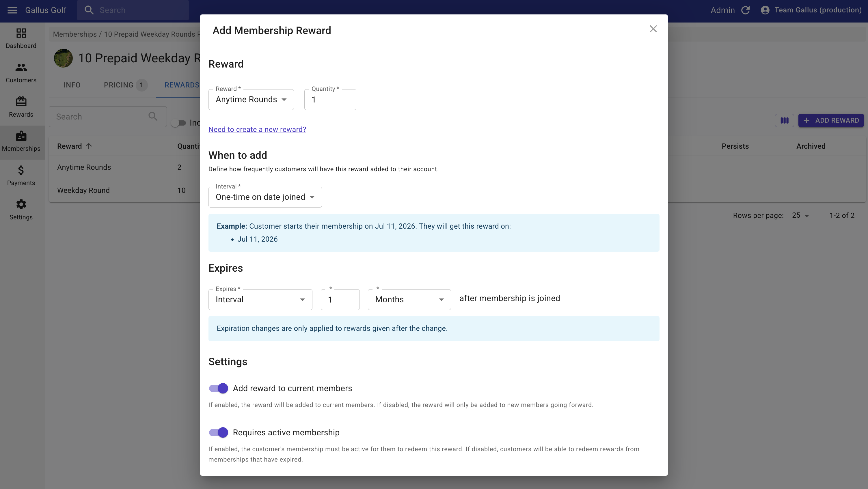Open Customers from the sidebar

tap(21, 72)
